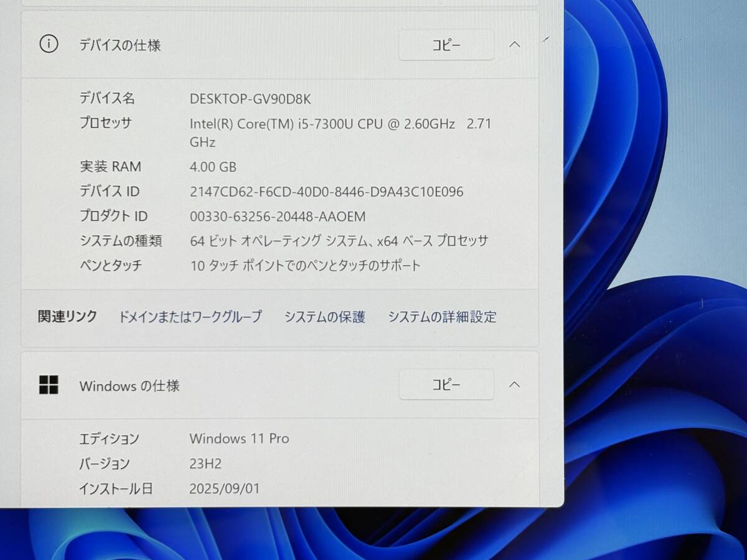Select the device ID 2147CD62-F6CD-40D0-8446-D9A43C10E096
The width and height of the screenshot is (747, 560).
pyautogui.click(x=327, y=192)
